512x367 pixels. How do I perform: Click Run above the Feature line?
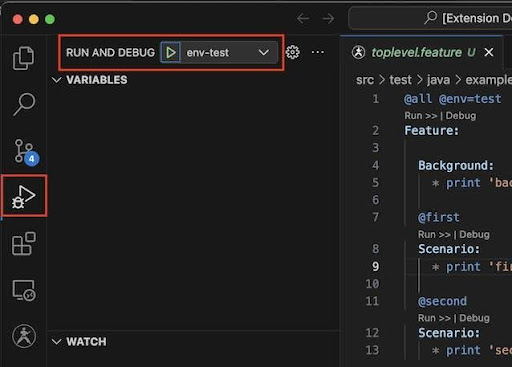[x=420, y=116]
